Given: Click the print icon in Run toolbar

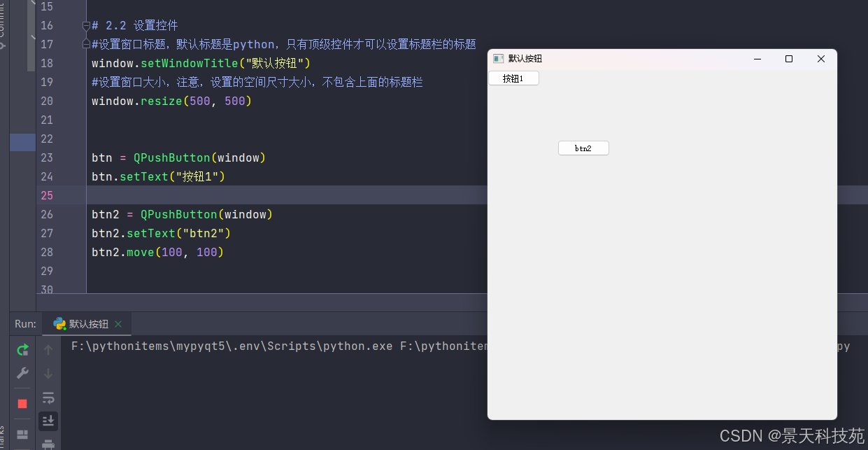Looking at the screenshot, I should pyautogui.click(x=48, y=444).
